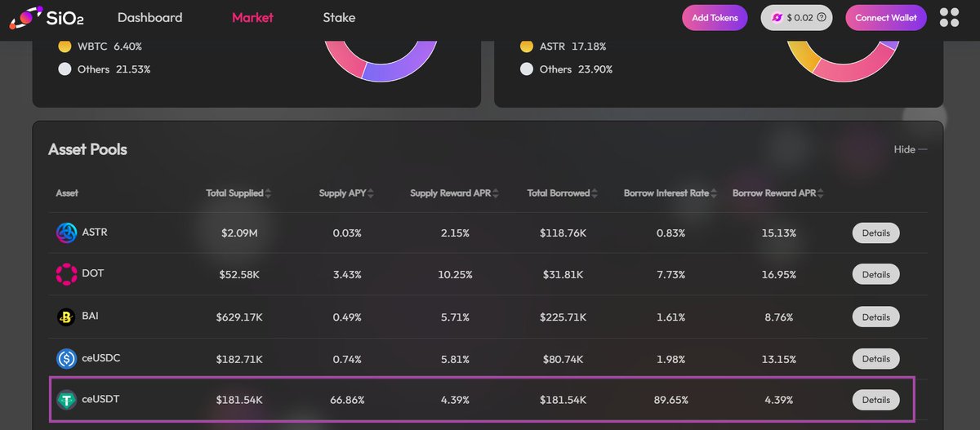The height and width of the screenshot is (430, 980).
Task: Select ceUSDT supply APY 66.86%
Action: click(x=347, y=400)
